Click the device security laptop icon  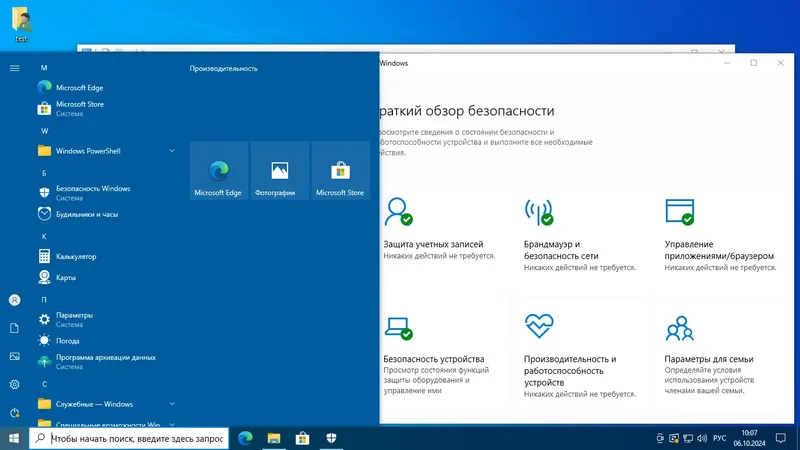(398, 328)
